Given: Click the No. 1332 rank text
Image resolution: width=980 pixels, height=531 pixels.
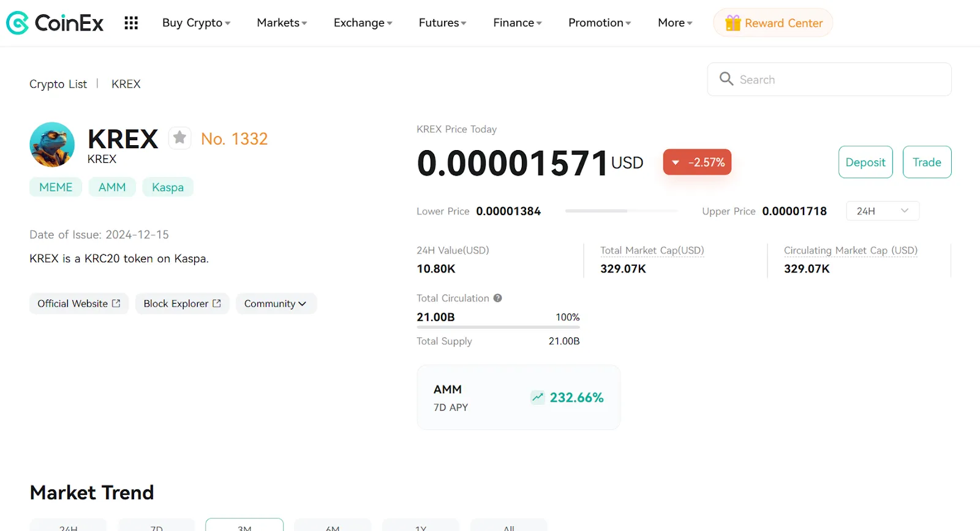Looking at the screenshot, I should point(235,139).
